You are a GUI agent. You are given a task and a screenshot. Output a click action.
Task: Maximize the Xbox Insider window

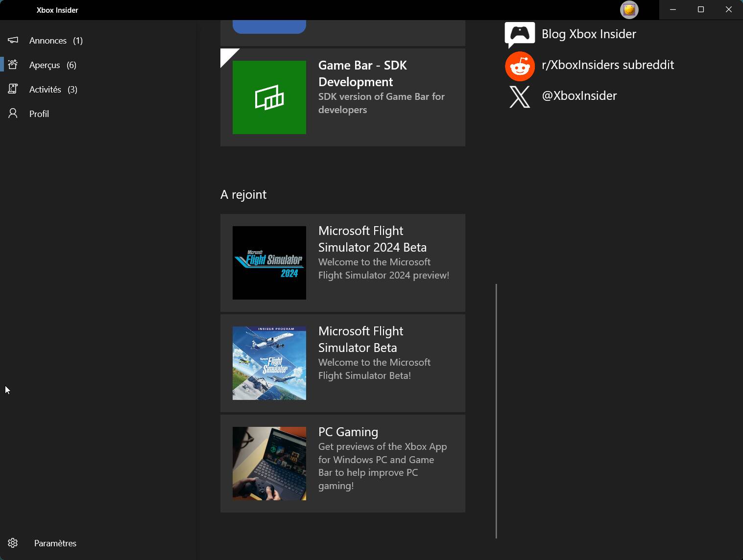tap(701, 10)
